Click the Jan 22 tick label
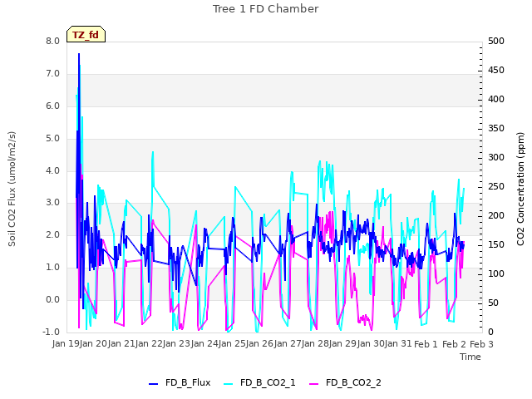This screenshot has width=532, height=399. (149, 344)
